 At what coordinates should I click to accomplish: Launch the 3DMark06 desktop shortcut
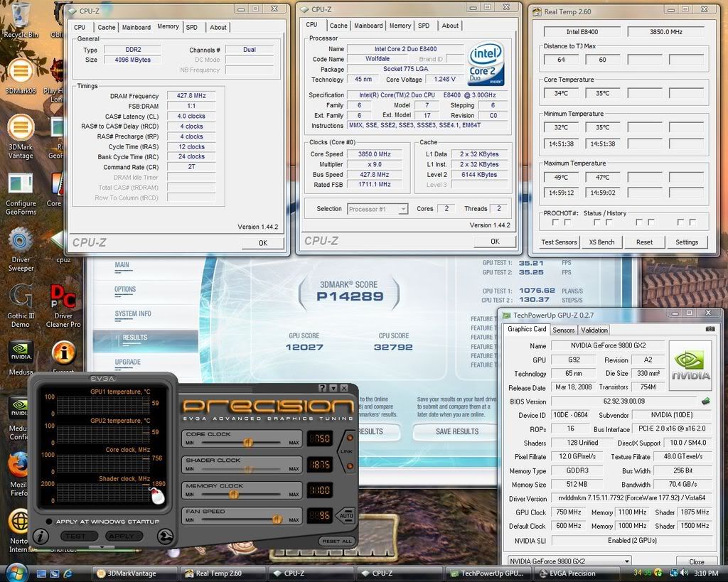pos(20,76)
